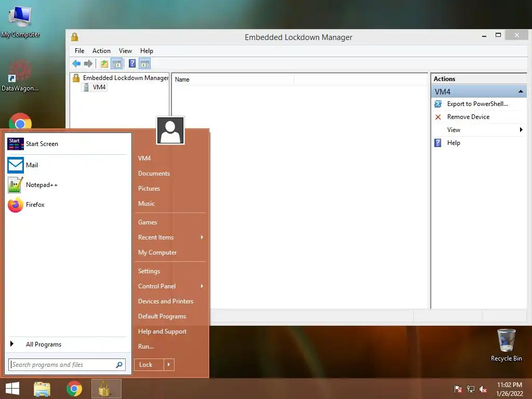Image resolution: width=532 pixels, height=399 pixels.
Task: Open the arrow next to Lock button
Action: tap(169, 365)
